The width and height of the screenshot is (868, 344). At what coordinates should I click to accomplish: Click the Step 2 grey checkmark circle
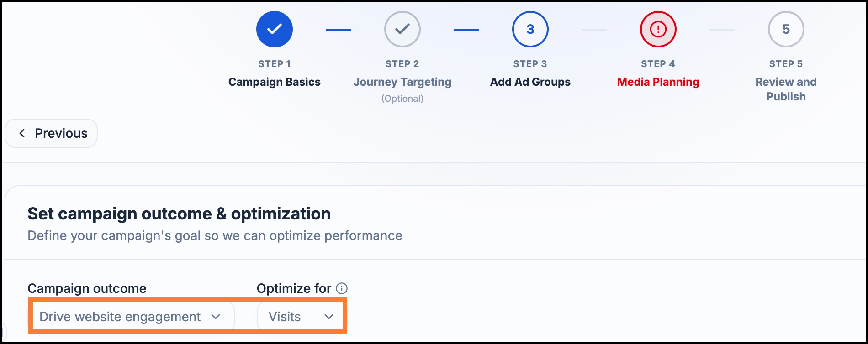402,29
